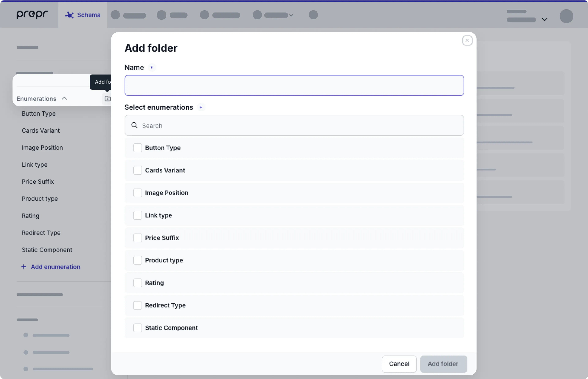This screenshot has width=588, height=379.
Task: Open Product type in the sidebar
Action: pos(40,199)
